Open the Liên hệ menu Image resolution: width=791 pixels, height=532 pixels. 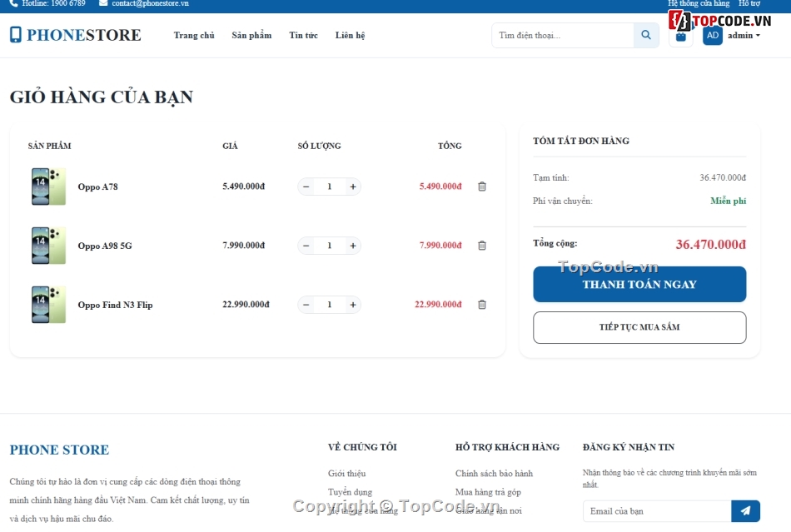click(350, 35)
